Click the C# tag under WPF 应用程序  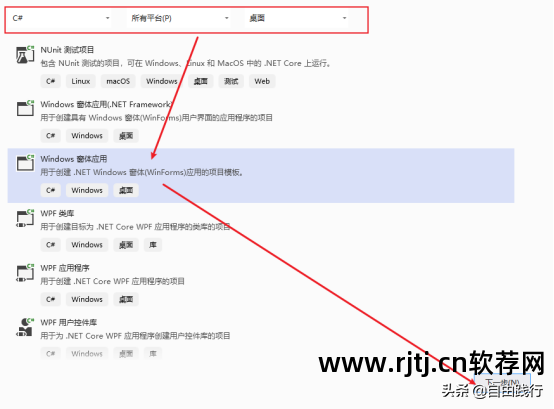pyautogui.click(x=51, y=299)
